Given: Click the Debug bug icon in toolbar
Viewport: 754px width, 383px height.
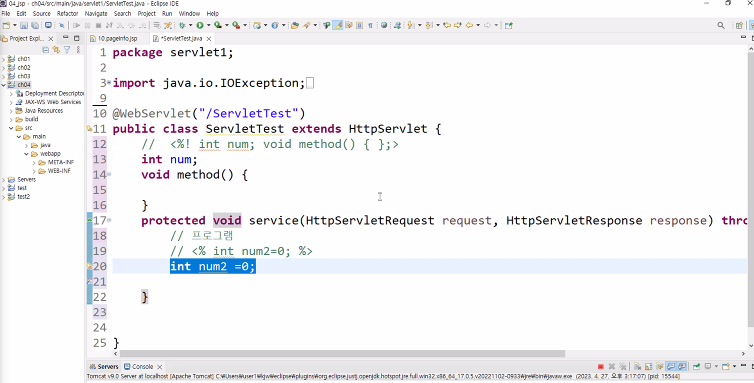Looking at the screenshot, I should [182, 26].
